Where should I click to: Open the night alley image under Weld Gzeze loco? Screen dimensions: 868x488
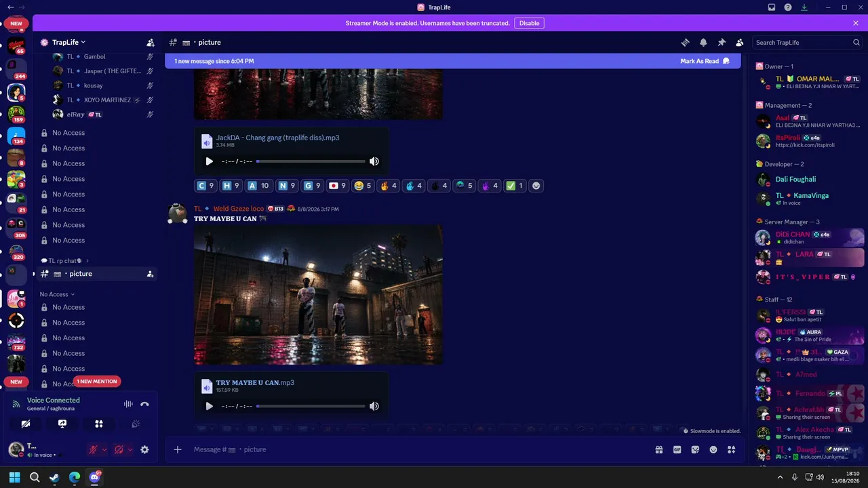(318, 295)
